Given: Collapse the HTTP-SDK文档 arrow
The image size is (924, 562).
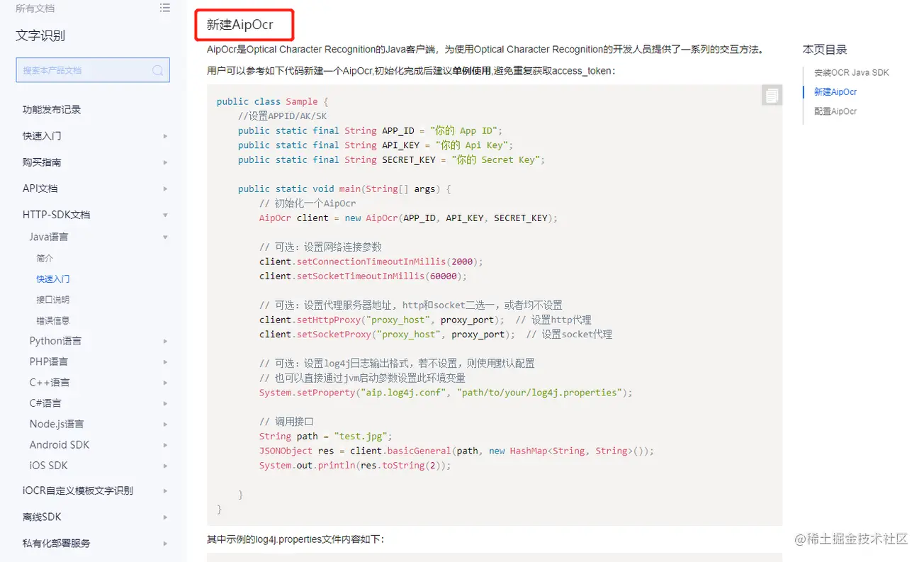Looking at the screenshot, I should [x=165, y=215].
